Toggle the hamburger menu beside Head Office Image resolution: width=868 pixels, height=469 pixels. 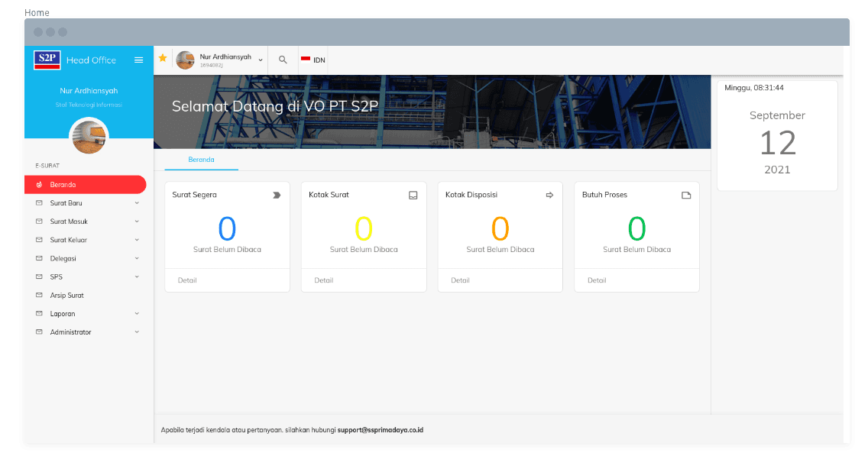(x=139, y=60)
